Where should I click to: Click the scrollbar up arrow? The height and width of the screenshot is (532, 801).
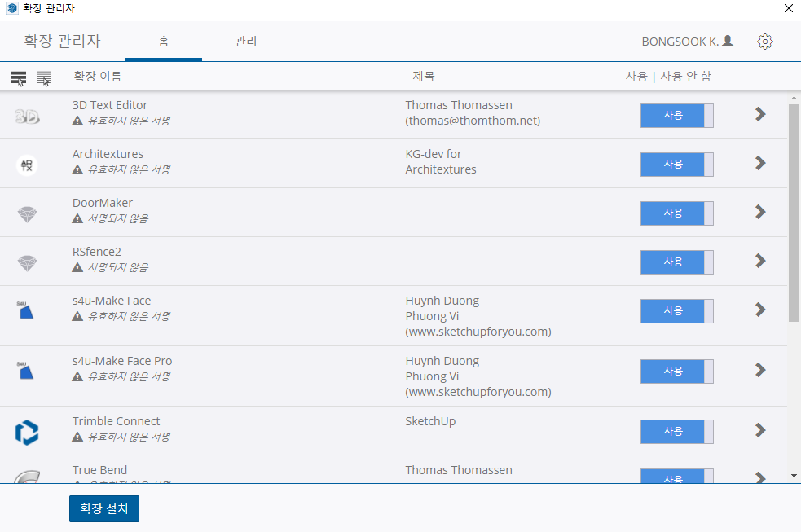click(x=794, y=98)
